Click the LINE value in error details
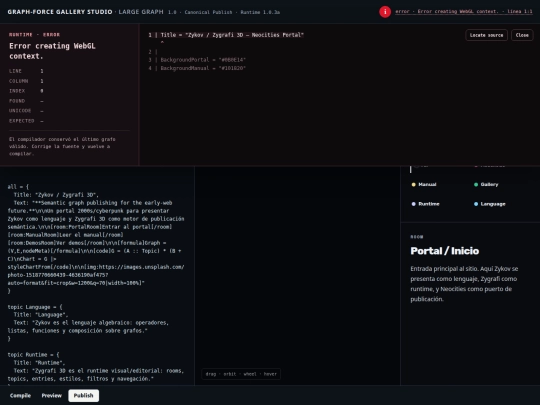The height and width of the screenshot is (405, 540). 42,71
